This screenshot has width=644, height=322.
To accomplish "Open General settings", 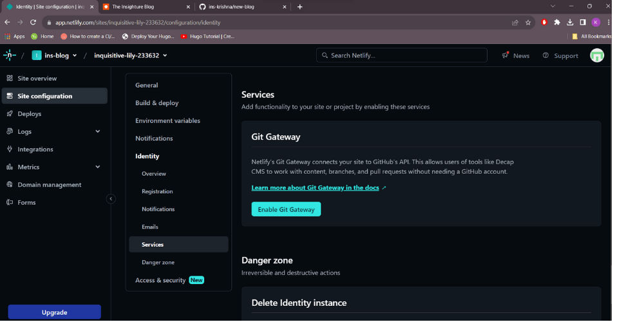I will (x=147, y=86).
